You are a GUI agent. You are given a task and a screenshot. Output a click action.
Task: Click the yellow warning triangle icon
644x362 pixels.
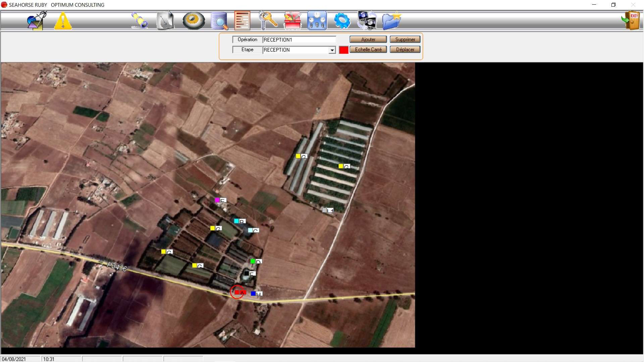tap(63, 21)
